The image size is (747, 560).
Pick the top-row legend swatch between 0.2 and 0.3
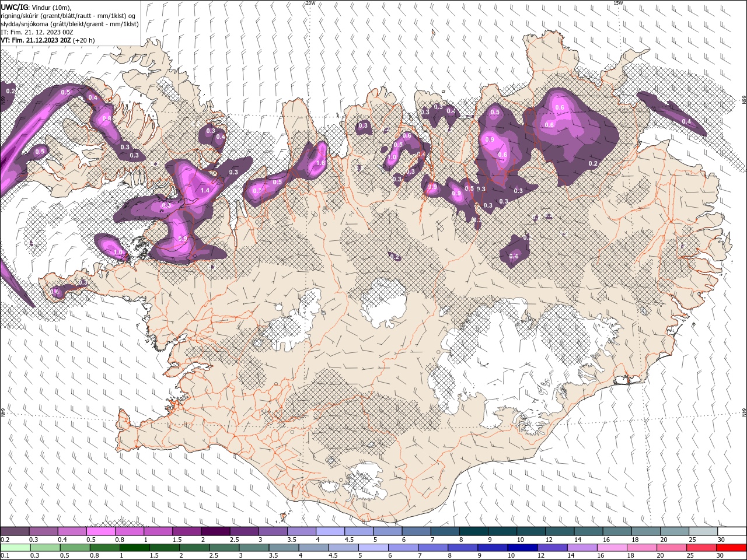point(15,531)
